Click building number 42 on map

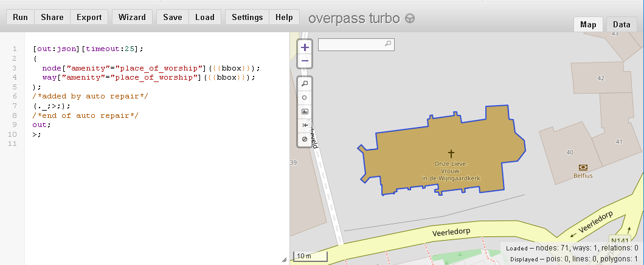click(x=601, y=78)
